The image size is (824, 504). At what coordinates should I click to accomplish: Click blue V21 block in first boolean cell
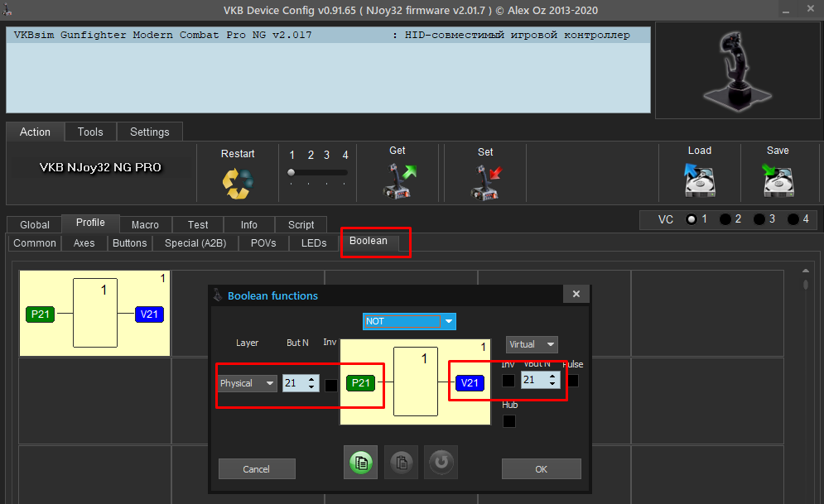point(149,314)
